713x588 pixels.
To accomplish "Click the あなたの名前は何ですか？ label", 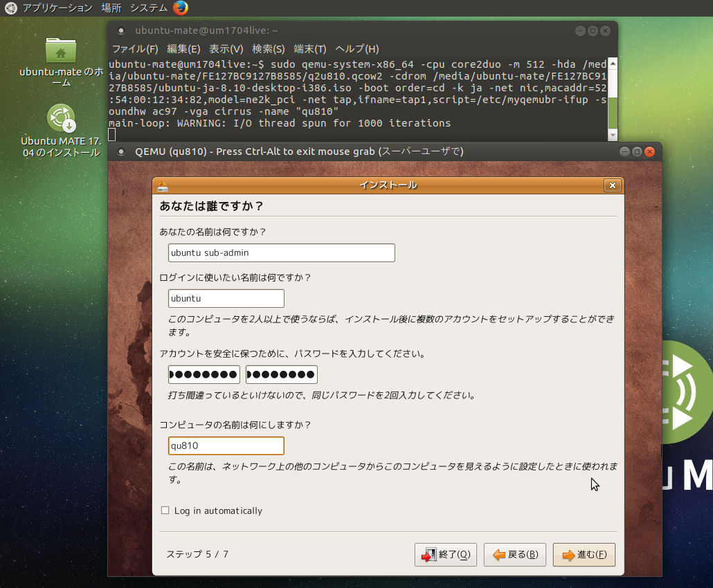I will tap(213, 232).
